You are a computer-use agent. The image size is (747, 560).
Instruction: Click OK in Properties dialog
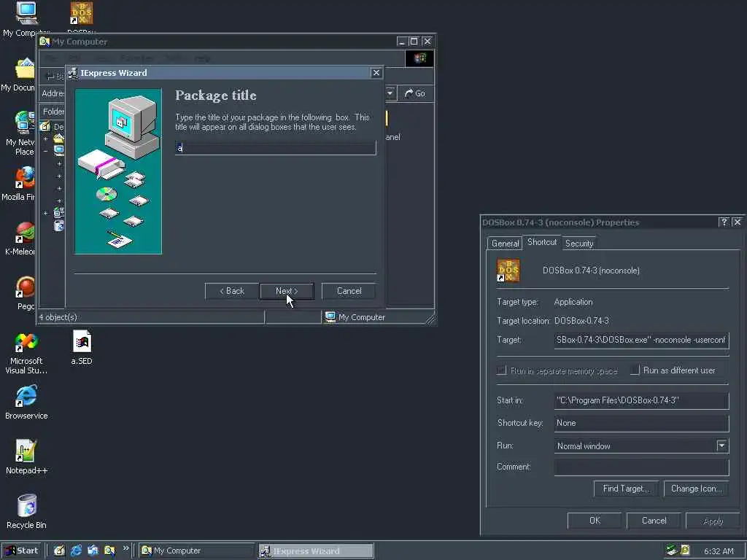coord(595,521)
